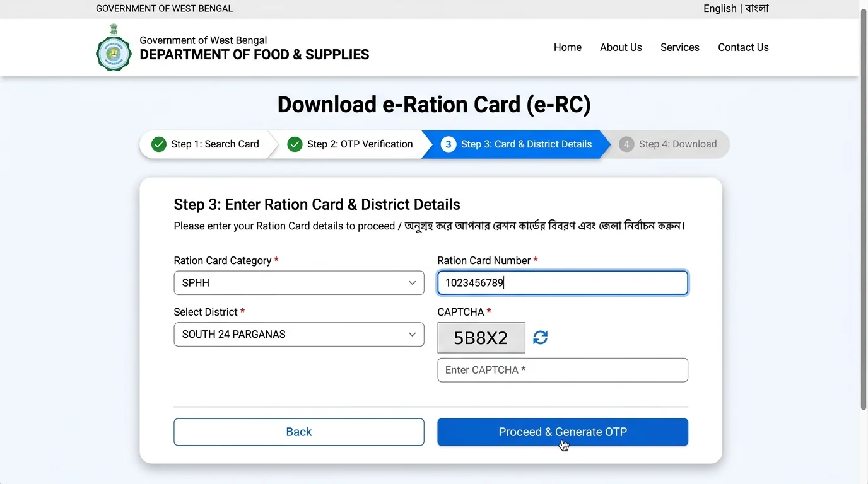This screenshot has width=868, height=484.
Task: Click the Step 4 number circle icon
Action: [x=626, y=144]
